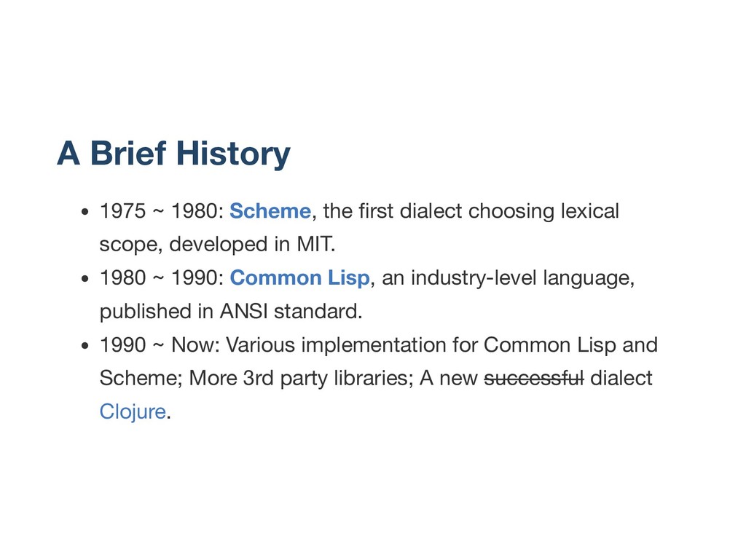
Task: Click the '1980 ~ 1990:' date text
Action: pos(162,279)
